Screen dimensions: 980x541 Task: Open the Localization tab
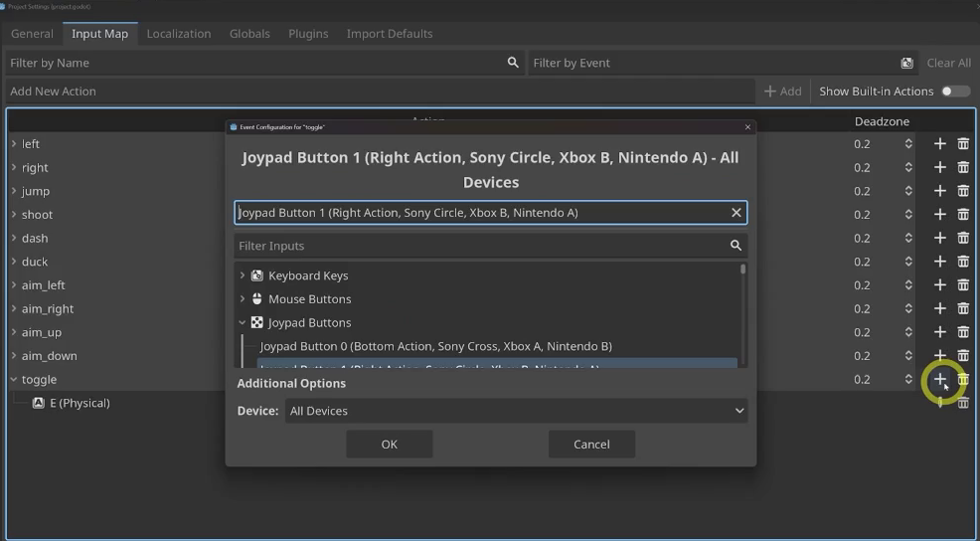coord(179,34)
